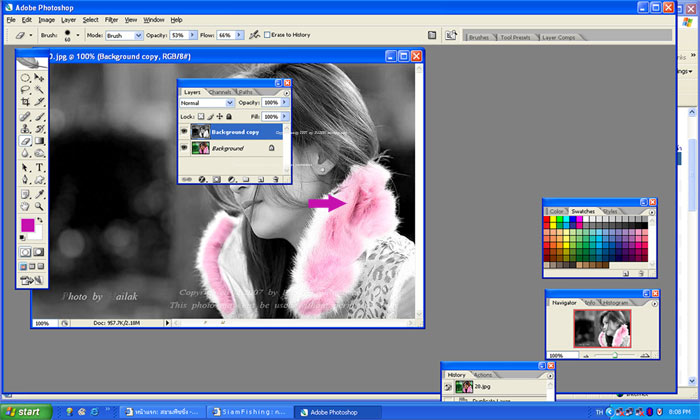Select the Eraser tool in toolbox
The width and height of the screenshot is (700, 420).
point(25,141)
